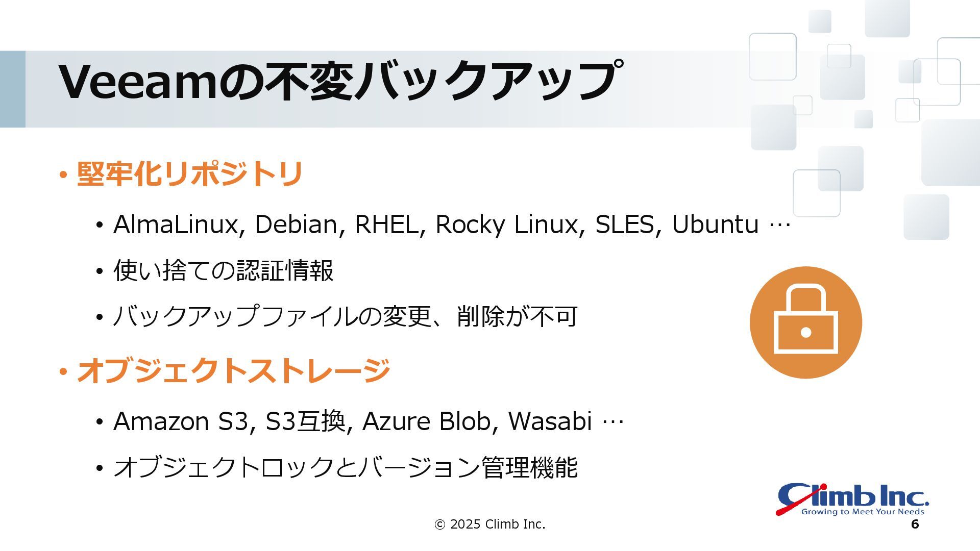Click the orange padlock icon
Viewport: 980px width, 551px height.
point(806,322)
